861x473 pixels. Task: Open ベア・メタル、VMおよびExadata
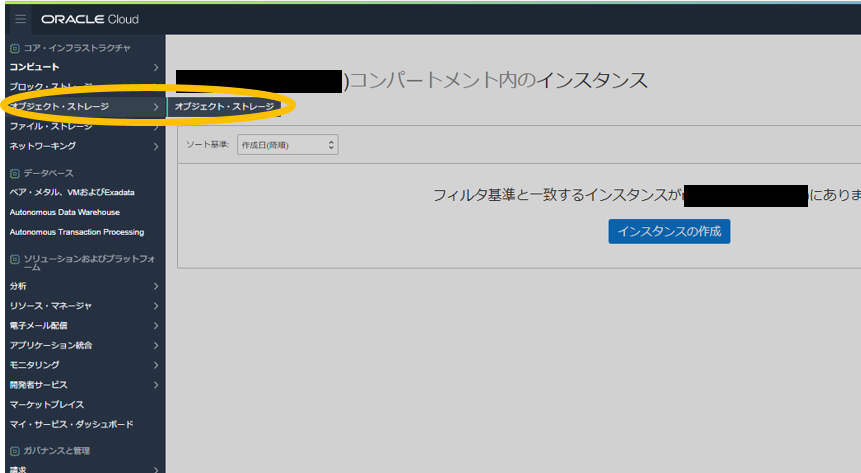72,192
